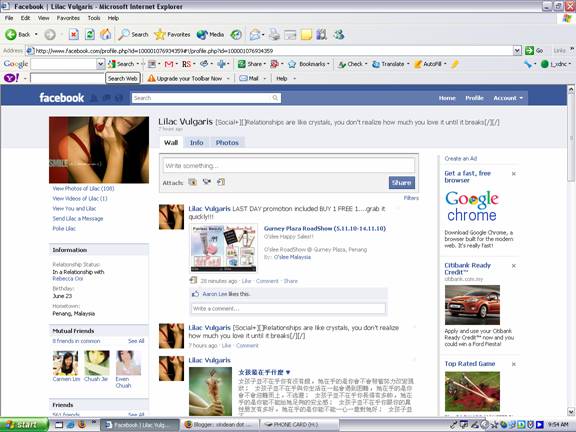Open the Favorites star button
576x432 pixels.
(172, 35)
